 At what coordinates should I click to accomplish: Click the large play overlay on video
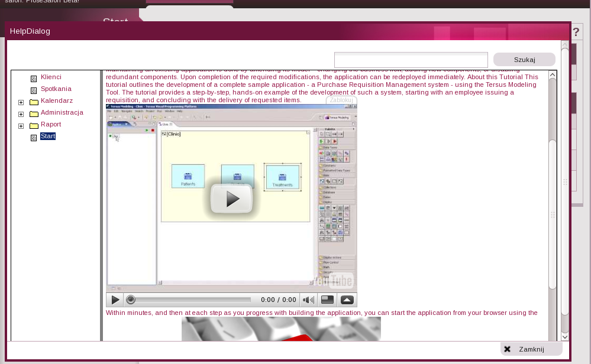(x=231, y=199)
